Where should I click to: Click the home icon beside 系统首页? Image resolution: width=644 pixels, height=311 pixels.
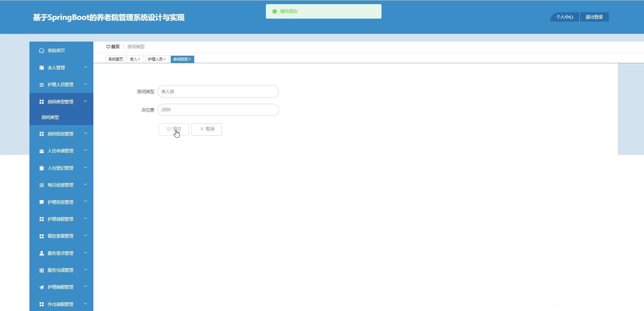click(42, 50)
